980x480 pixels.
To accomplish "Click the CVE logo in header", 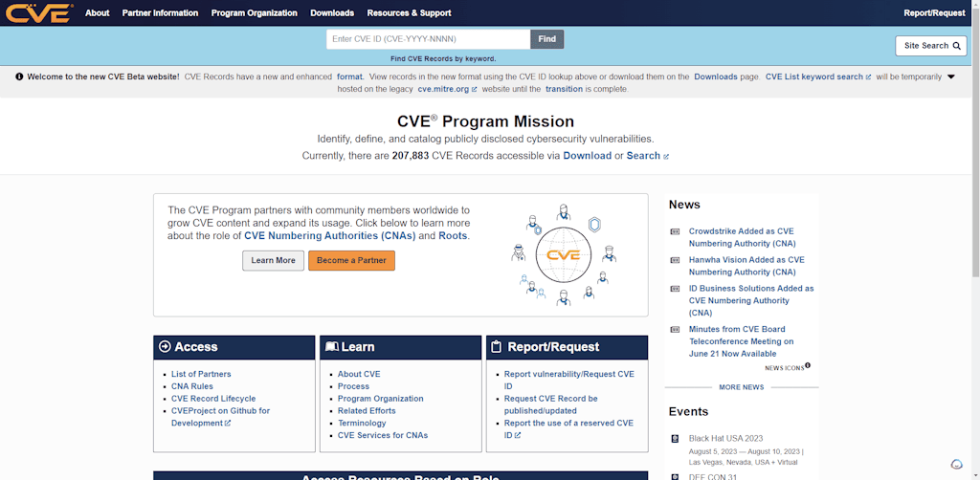I will coord(40,12).
